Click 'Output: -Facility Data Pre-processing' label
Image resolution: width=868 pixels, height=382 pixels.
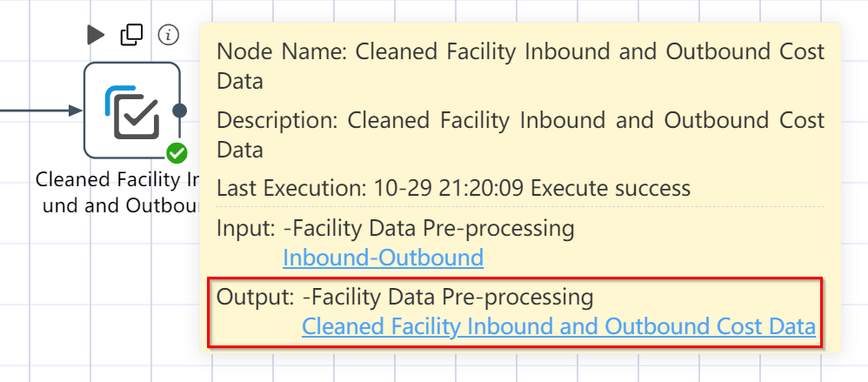404,298
